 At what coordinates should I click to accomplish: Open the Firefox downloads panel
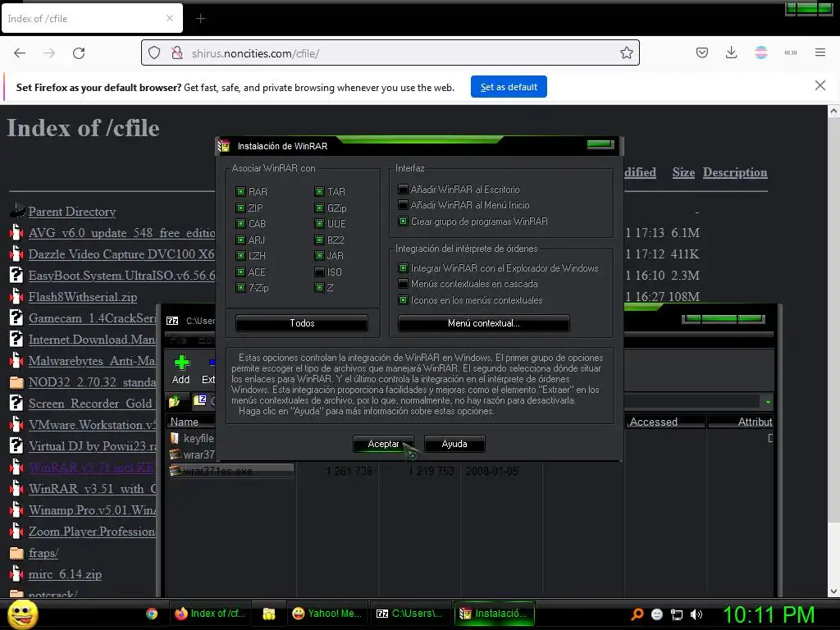(x=731, y=52)
